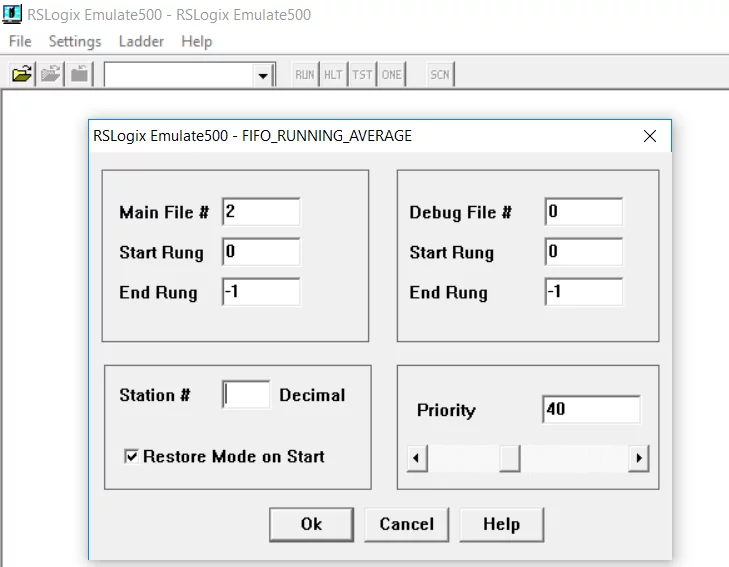
Task: Confirm dialog with Ok button
Action: pyautogui.click(x=311, y=524)
